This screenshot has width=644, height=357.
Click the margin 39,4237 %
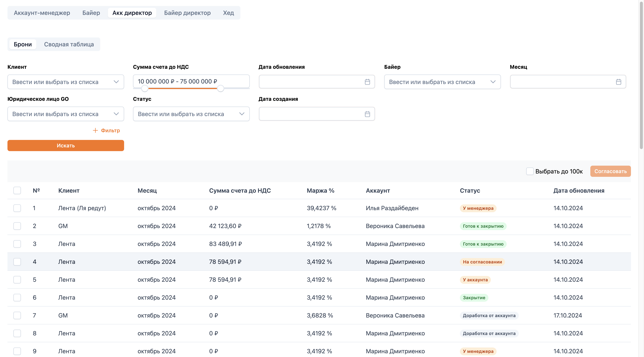pos(321,208)
